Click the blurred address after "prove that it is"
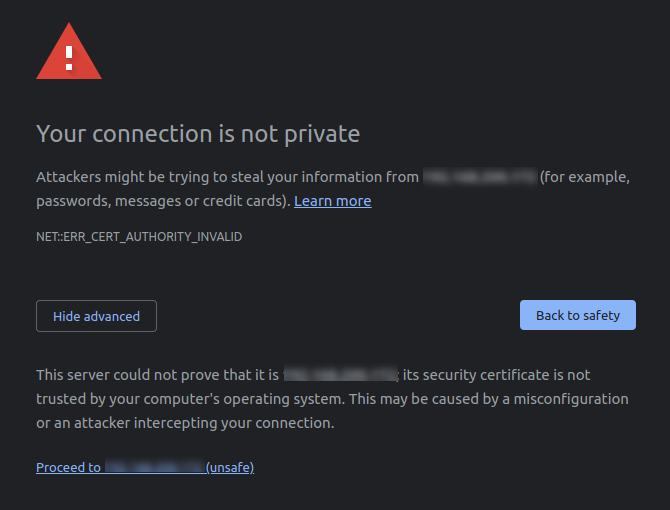 (341, 375)
